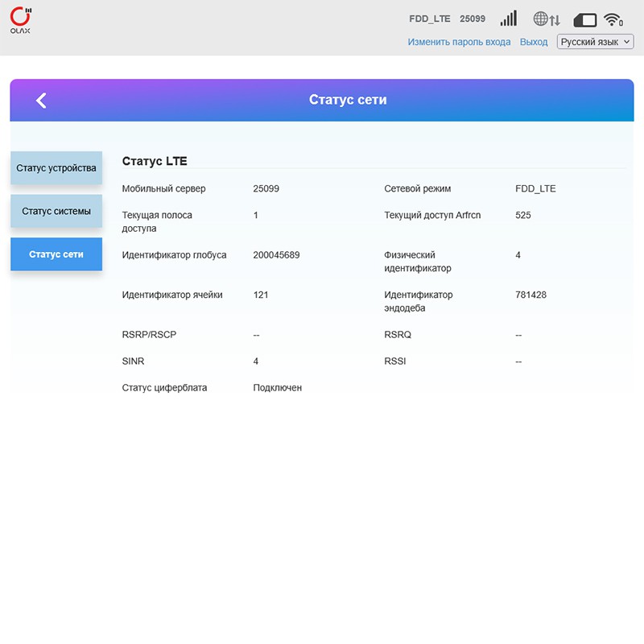Click the Подключен connection status value
Screen dimensions: 644x644
(x=277, y=388)
